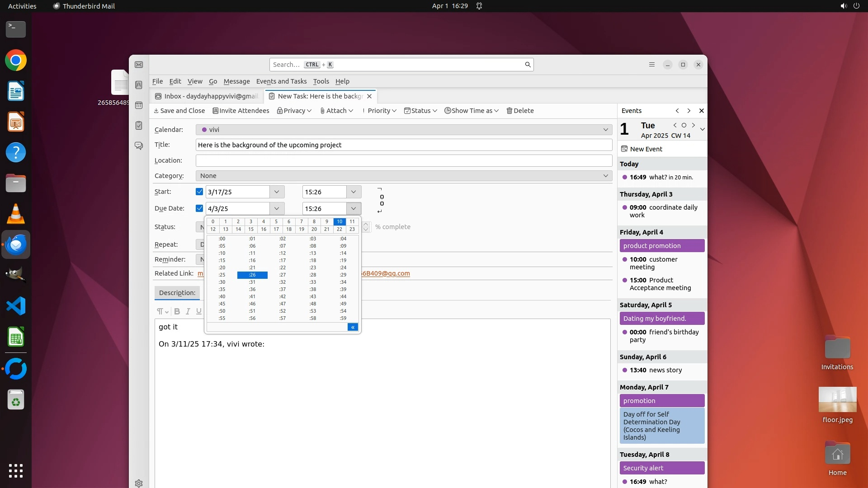Image resolution: width=868 pixels, height=488 pixels.
Task: Open the Thunderbird app menu hamburger icon
Action: click(651, 65)
